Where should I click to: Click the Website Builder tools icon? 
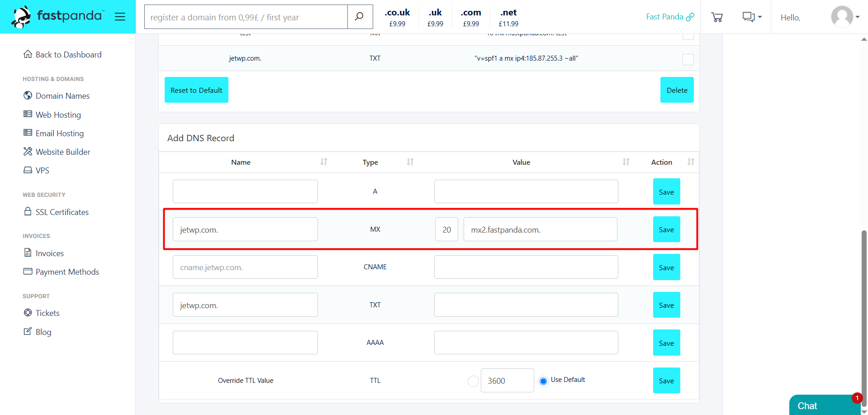tap(28, 151)
